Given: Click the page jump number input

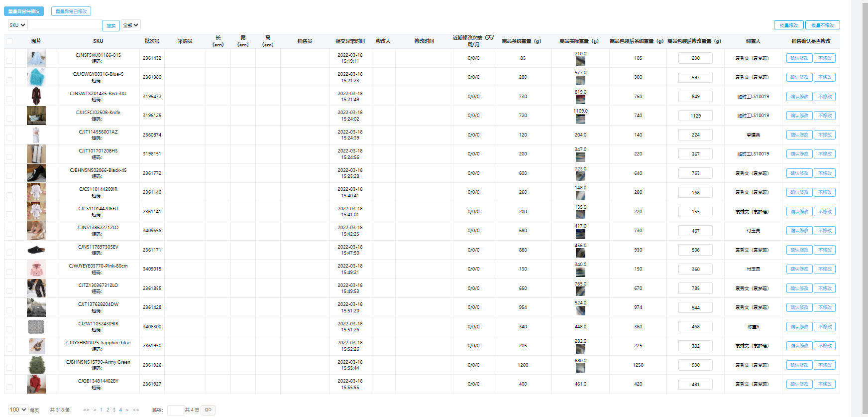Looking at the screenshot, I should [176, 410].
